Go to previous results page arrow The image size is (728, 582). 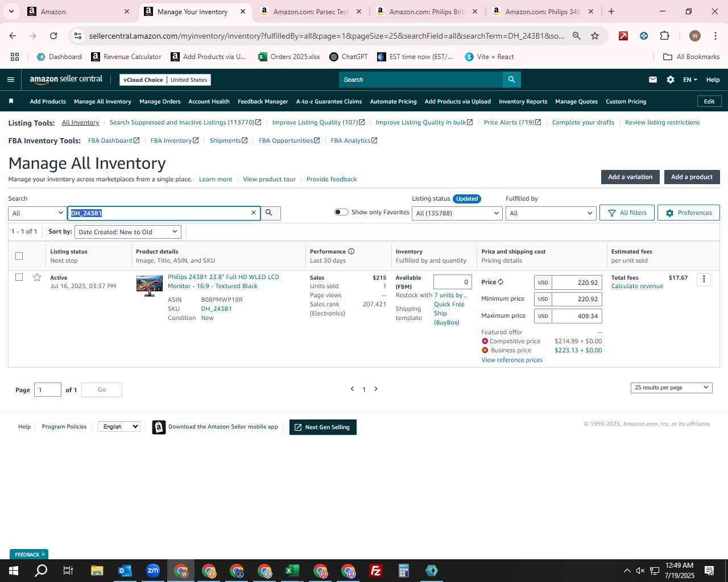pyautogui.click(x=352, y=389)
